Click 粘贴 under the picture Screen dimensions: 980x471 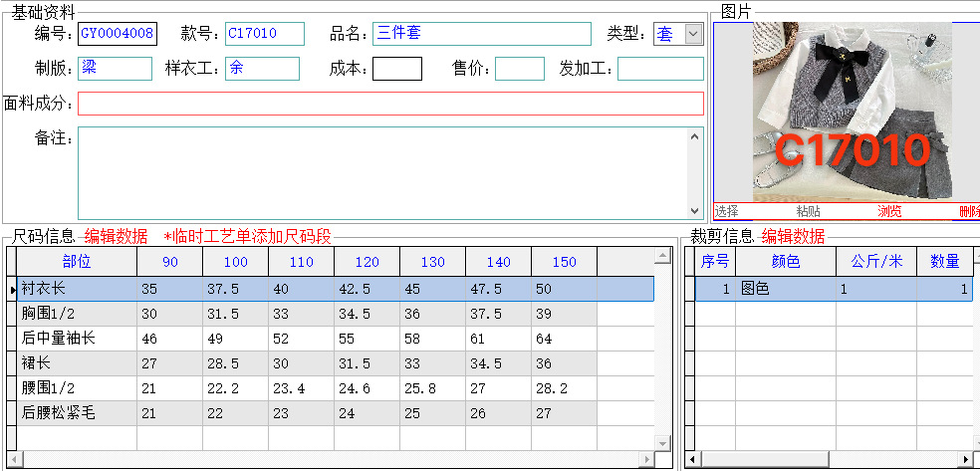808,211
